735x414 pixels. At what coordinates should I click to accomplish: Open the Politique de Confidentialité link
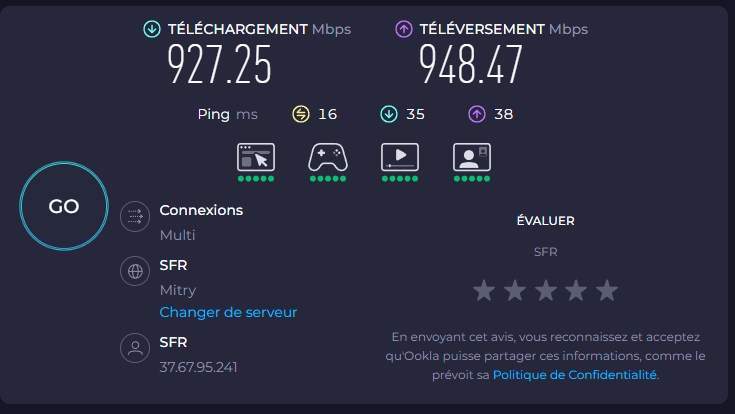575,375
